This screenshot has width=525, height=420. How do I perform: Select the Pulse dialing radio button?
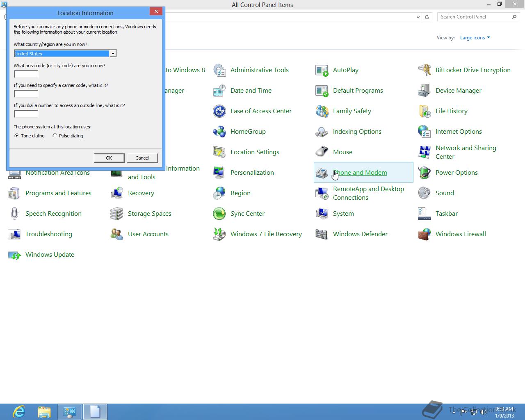pos(55,136)
